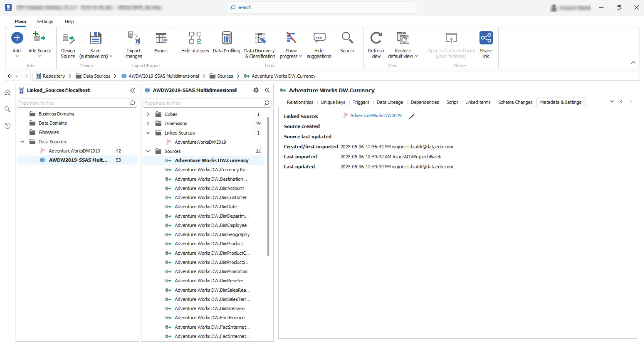Select Adventure Works DW.DimCustomer
Viewport: 644px width, 343px height.
point(211,198)
